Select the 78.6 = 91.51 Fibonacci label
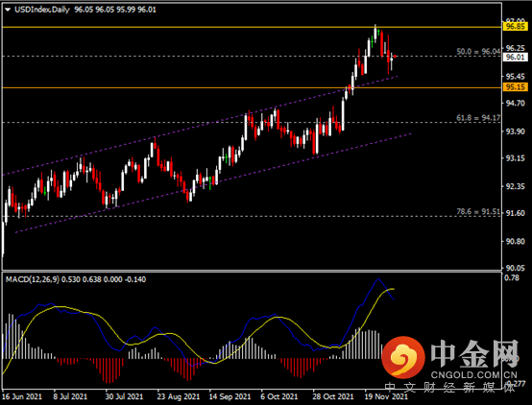This screenshot has height=405, width=532. (x=478, y=212)
